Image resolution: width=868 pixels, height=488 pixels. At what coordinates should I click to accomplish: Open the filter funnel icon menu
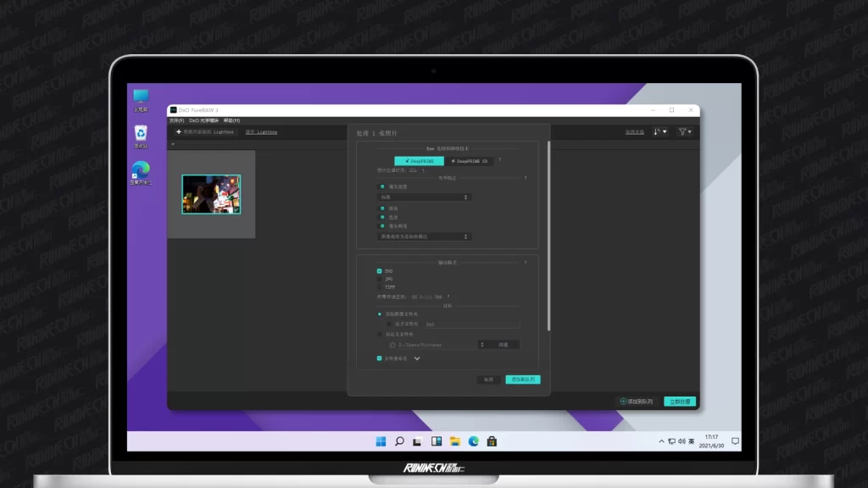coord(685,132)
